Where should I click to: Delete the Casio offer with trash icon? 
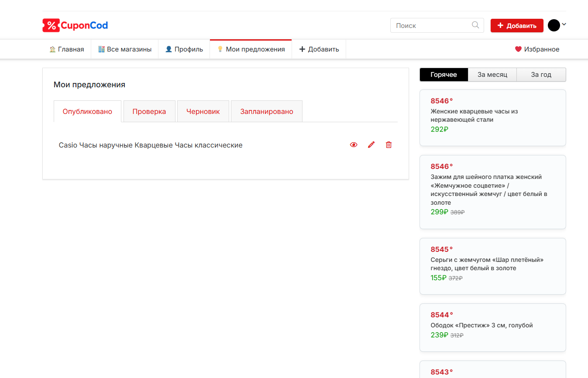(389, 145)
